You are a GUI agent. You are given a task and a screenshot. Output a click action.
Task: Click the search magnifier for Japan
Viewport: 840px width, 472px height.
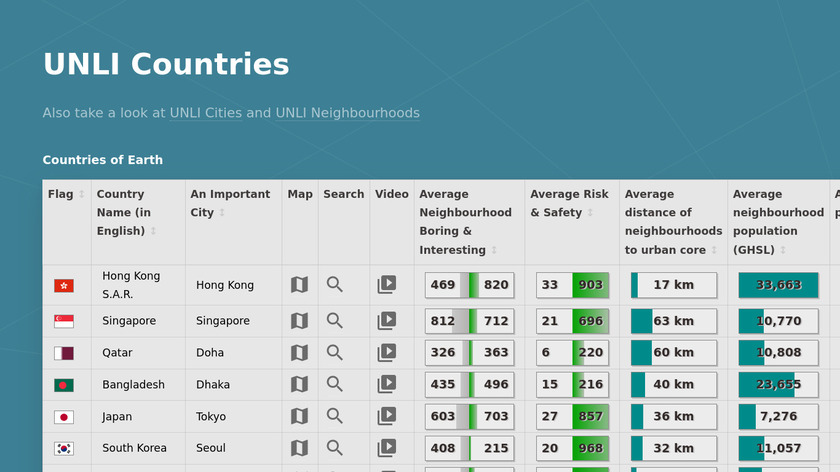point(335,416)
